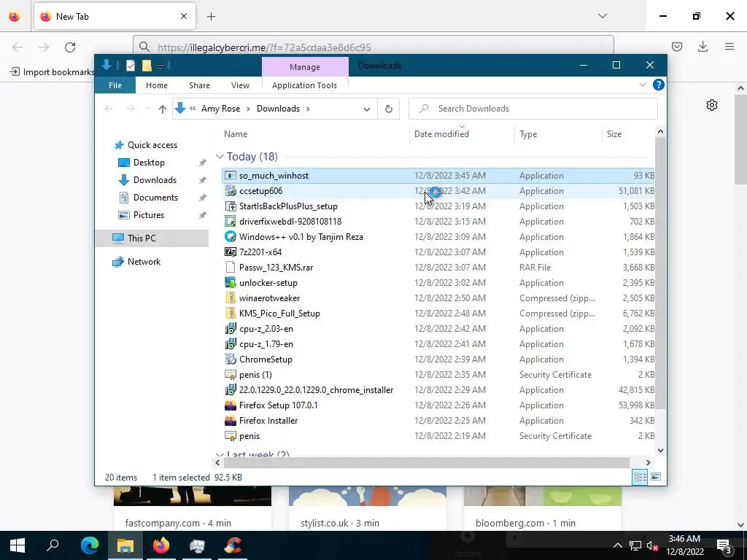Open Documents in Quick access
747x560 pixels.
155,198
